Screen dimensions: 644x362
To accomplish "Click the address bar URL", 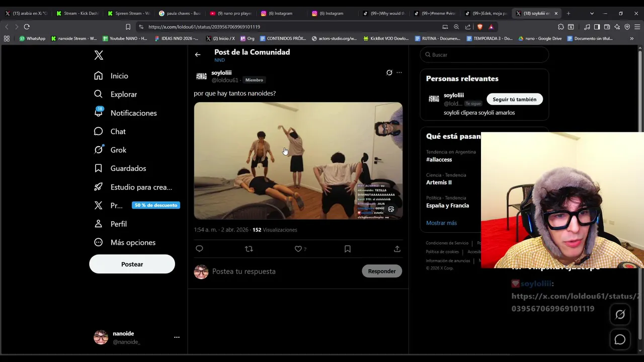I will click(204, 27).
